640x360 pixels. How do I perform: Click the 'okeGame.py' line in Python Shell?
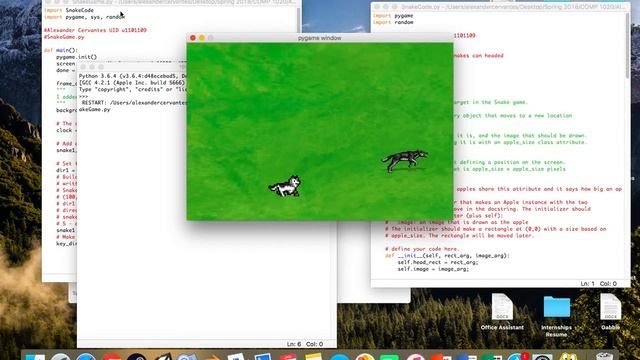click(94, 109)
